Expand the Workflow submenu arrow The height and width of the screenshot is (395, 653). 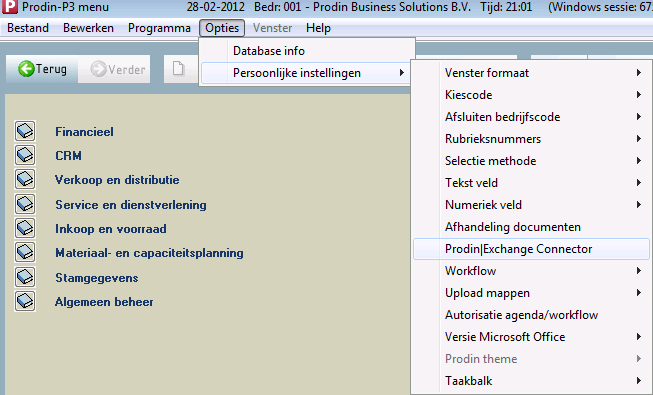(638, 271)
